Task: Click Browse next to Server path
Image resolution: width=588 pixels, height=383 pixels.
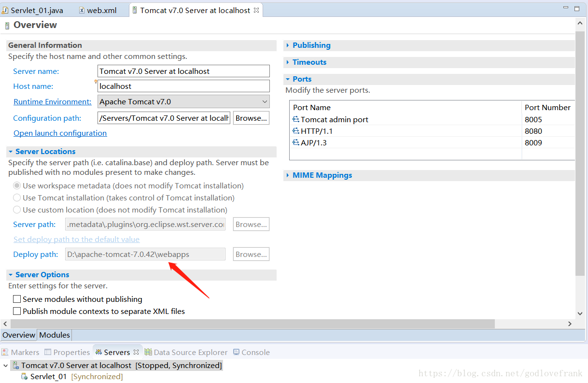Action: click(x=251, y=224)
